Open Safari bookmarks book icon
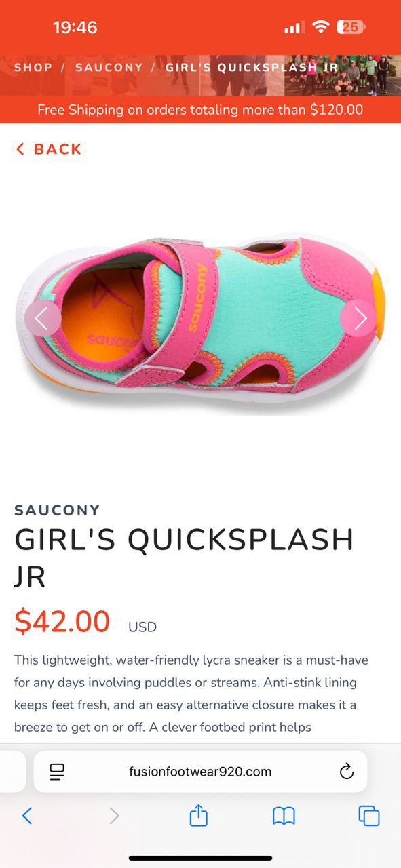The height and width of the screenshot is (868, 401). (x=284, y=816)
